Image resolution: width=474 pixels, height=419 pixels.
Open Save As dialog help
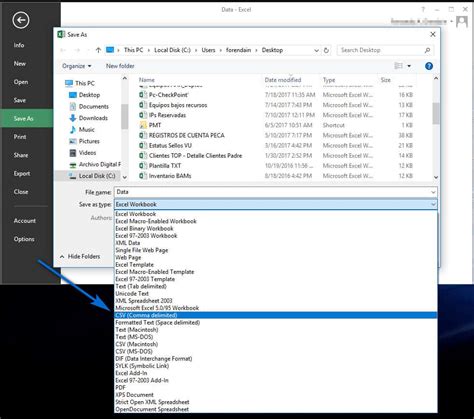coord(429,66)
